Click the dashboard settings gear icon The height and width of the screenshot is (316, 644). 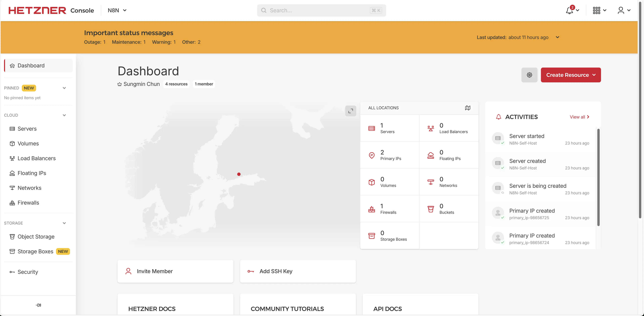529,75
